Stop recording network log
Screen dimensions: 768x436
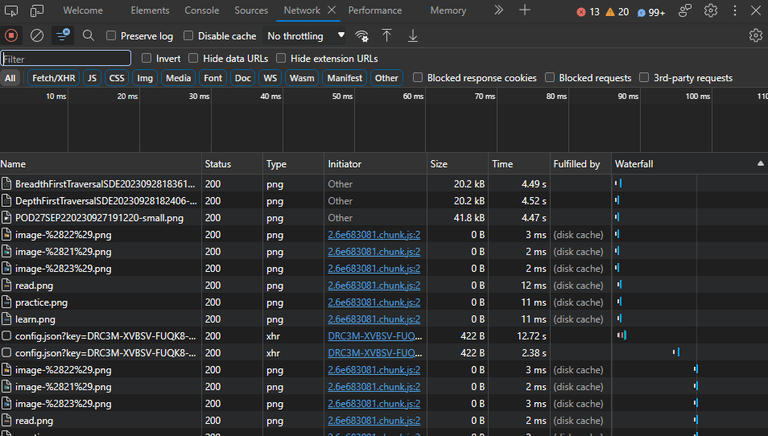11,36
